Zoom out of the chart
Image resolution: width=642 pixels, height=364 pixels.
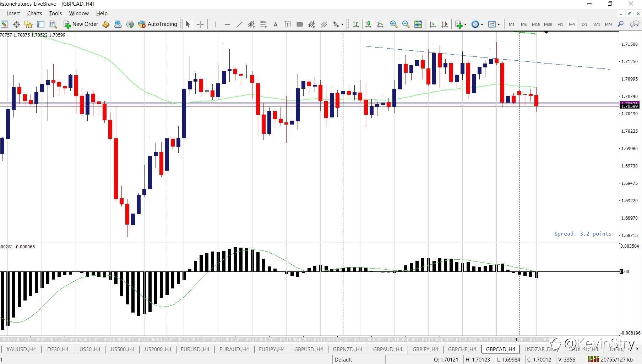pos(406,24)
